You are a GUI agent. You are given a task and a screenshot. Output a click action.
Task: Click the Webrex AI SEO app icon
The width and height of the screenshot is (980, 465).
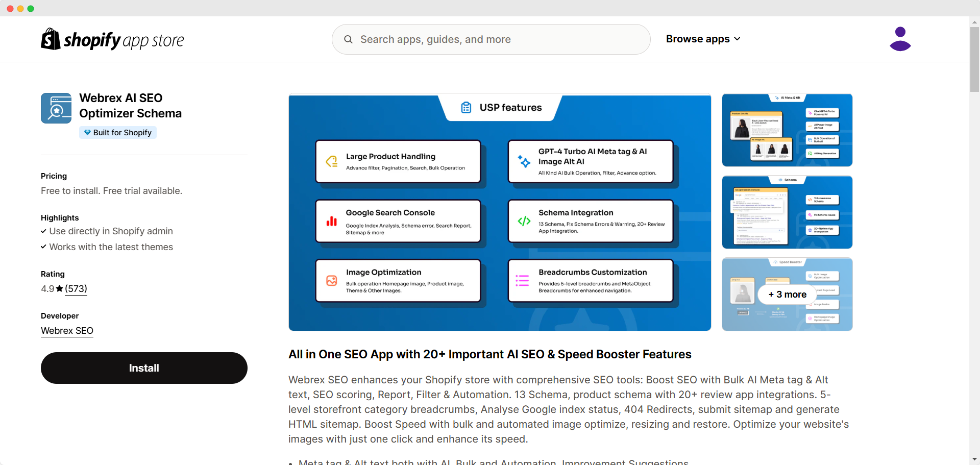click(56, 108)
